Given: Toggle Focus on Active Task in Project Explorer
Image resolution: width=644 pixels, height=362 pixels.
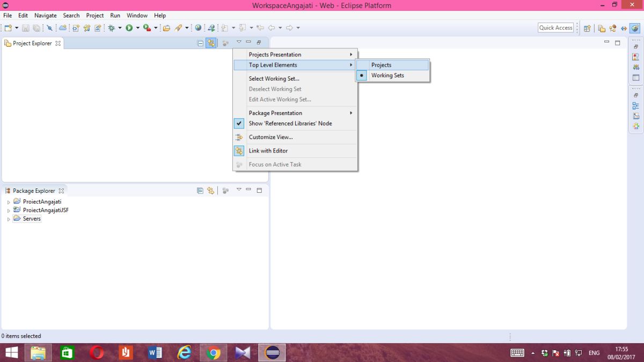Looking at the screenshot, I should click(x=225, y=43).
